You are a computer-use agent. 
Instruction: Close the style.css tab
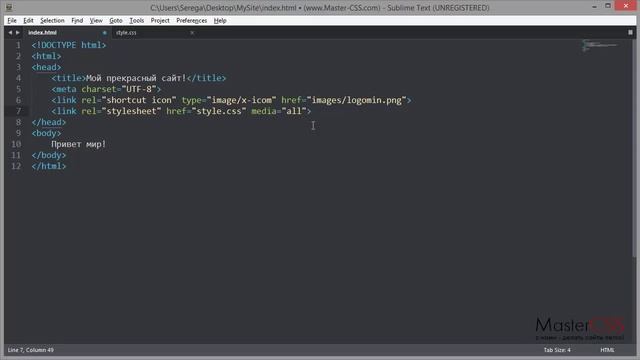point(192,33)
